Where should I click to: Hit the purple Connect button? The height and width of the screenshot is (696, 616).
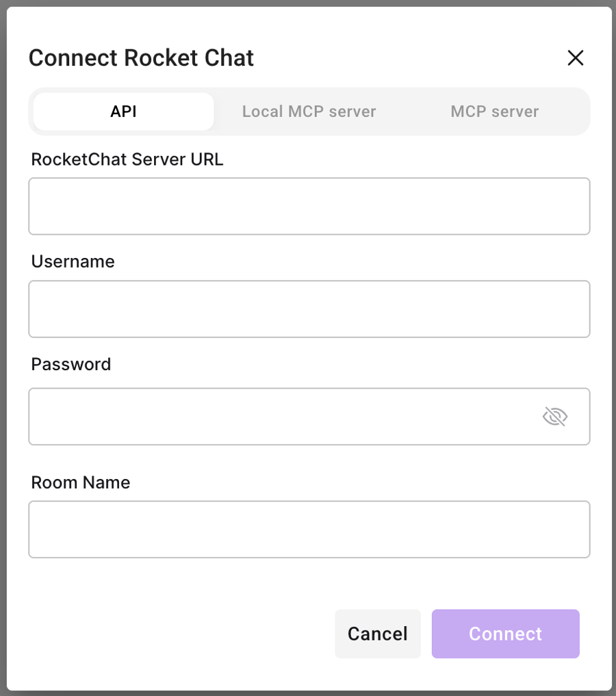pyautogui.click(x=505, y=634)
